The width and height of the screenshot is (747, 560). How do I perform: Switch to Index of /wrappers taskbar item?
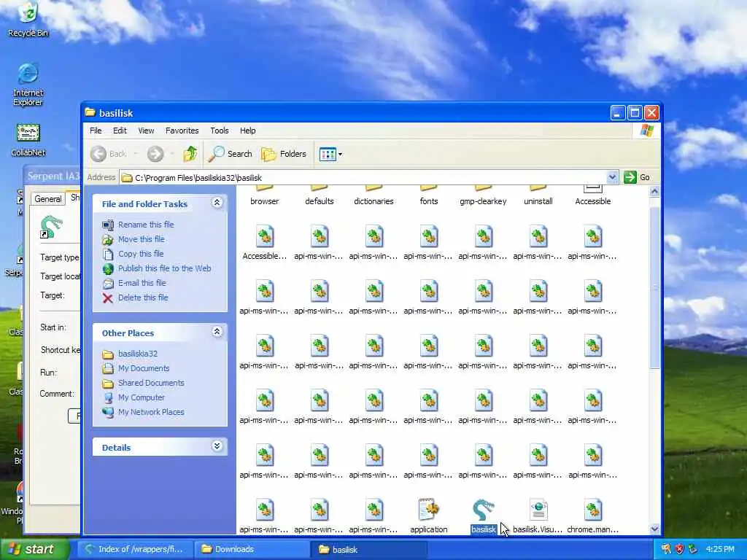135,550
